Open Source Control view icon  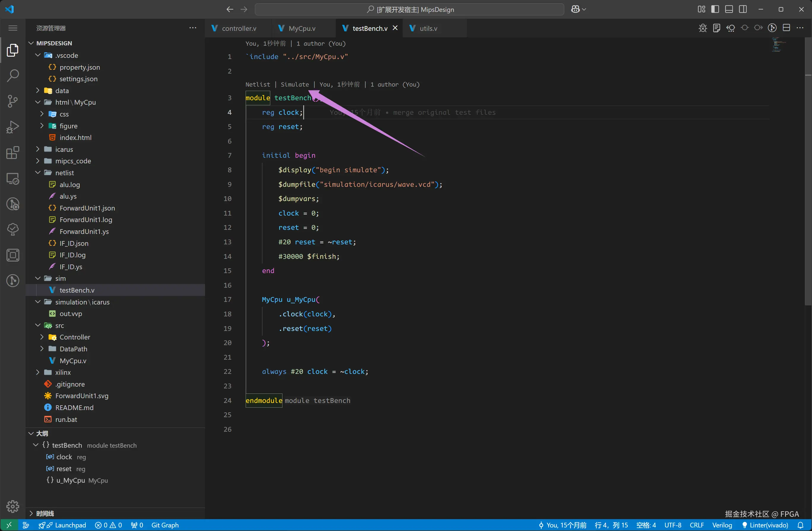(13, 101)
